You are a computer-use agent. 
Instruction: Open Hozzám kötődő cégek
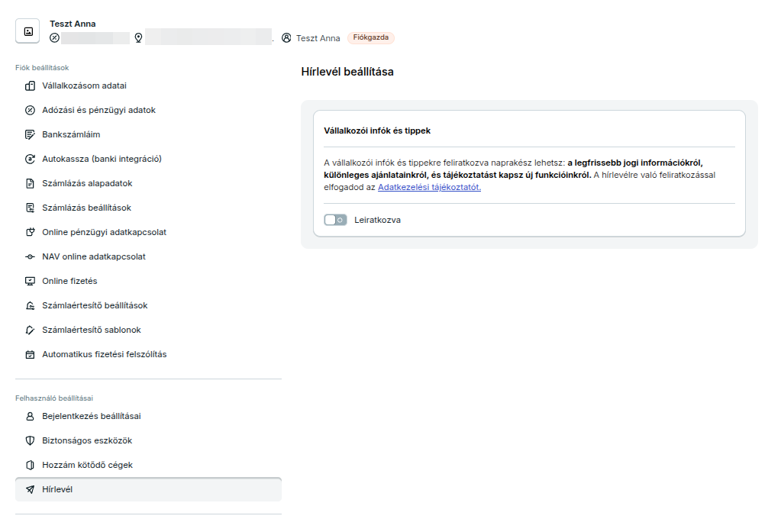[x=87, y=465]
